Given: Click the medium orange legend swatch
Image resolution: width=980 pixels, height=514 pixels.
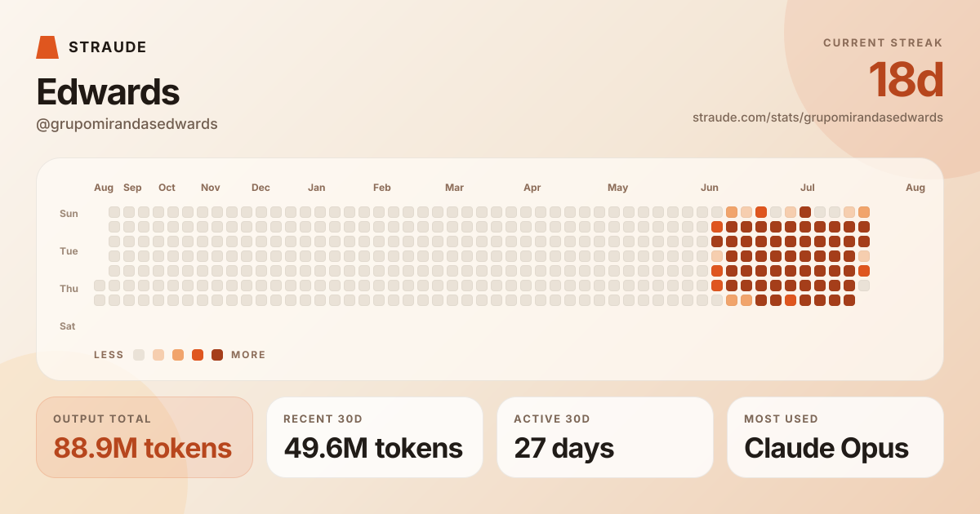Looking at the screenshot, I should coord(178,355).
